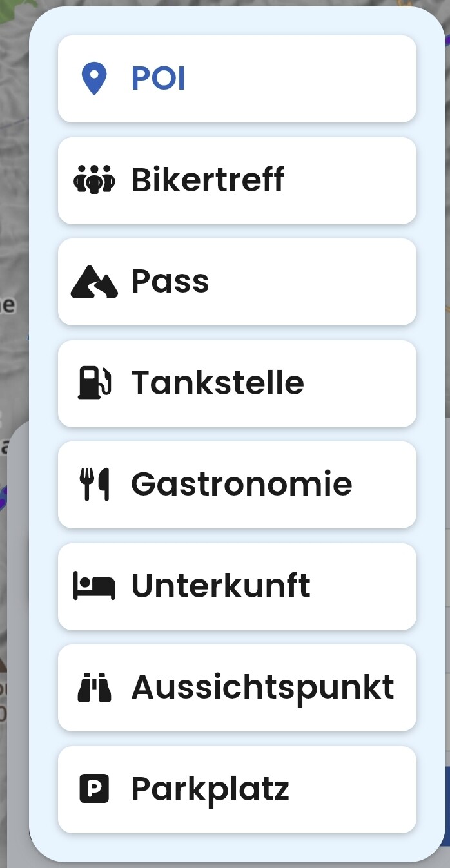Click the parking P icon

[x=94, y=789]
